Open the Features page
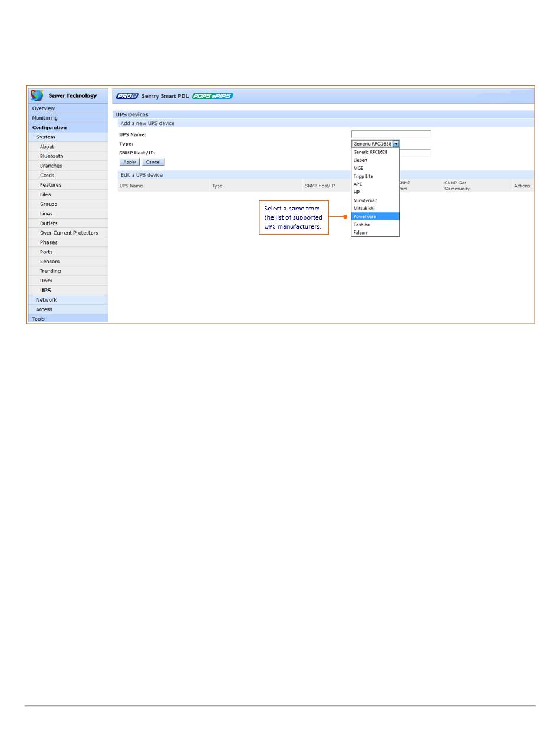Screen dimensions: 560x739 (x=68, y=185)
